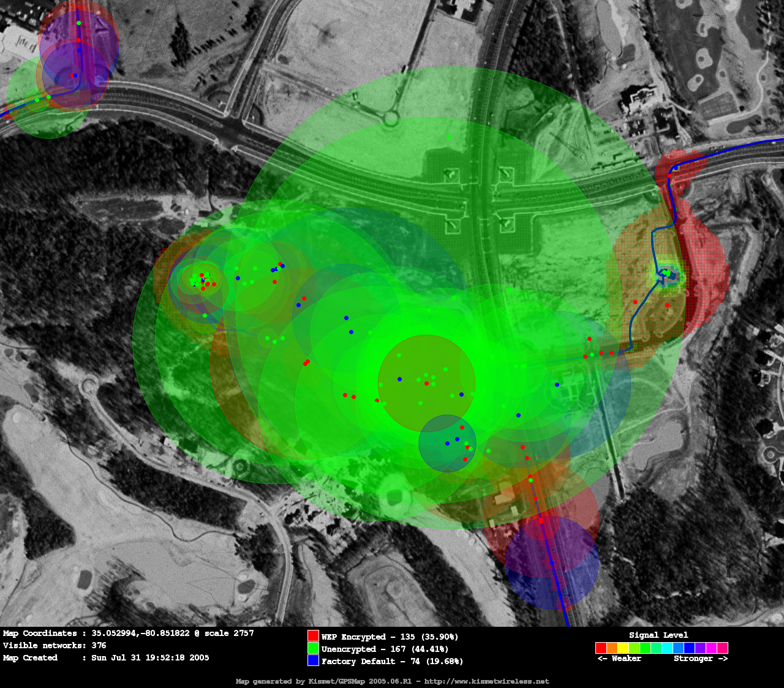The height and width of the screenshot is (688, 784).
Task: Open the www.kismetwireless.net URL in the footer
Action: point(486,681)
